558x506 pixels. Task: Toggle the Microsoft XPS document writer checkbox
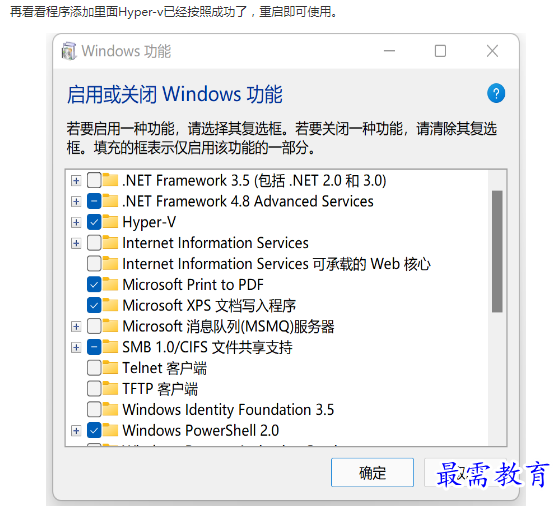point(94,305)
